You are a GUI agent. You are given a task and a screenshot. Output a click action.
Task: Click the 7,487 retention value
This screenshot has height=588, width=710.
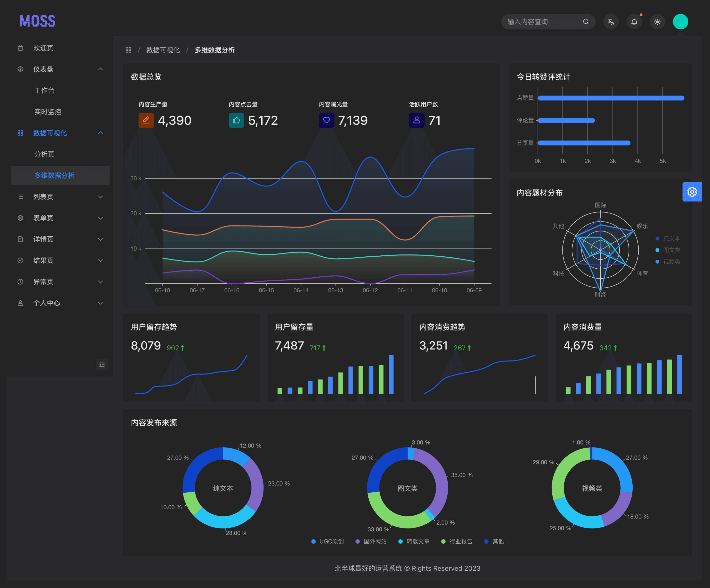click(289, 345)
